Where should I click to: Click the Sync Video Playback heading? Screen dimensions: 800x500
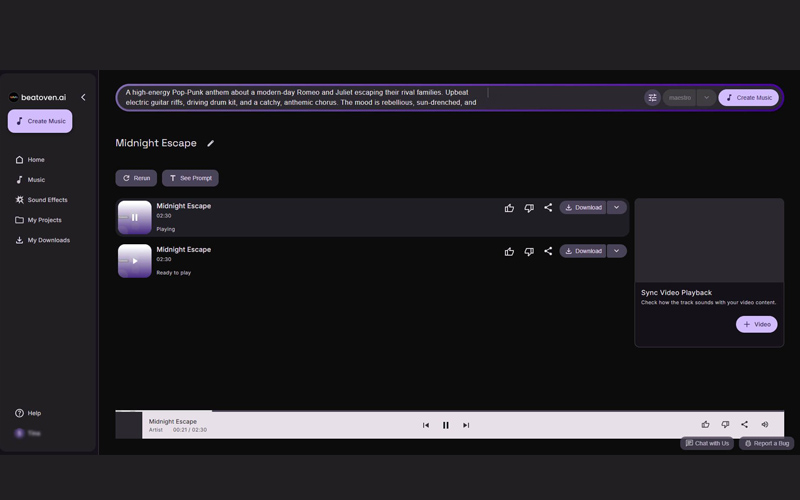click(x=676, y=292)
